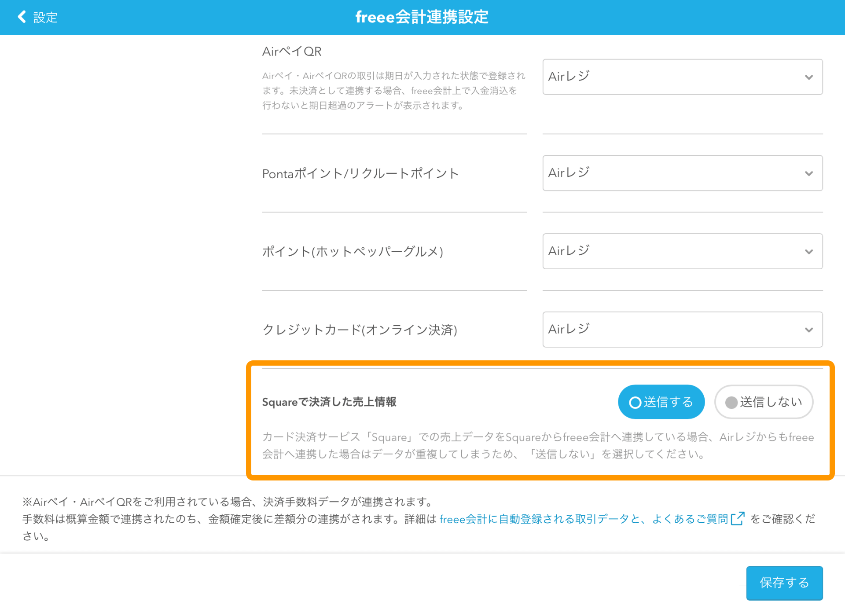Image resolution: width=845 pixels, height=616 pixels.
Task: Tap the 設定 back label
Action: point(45,18)
